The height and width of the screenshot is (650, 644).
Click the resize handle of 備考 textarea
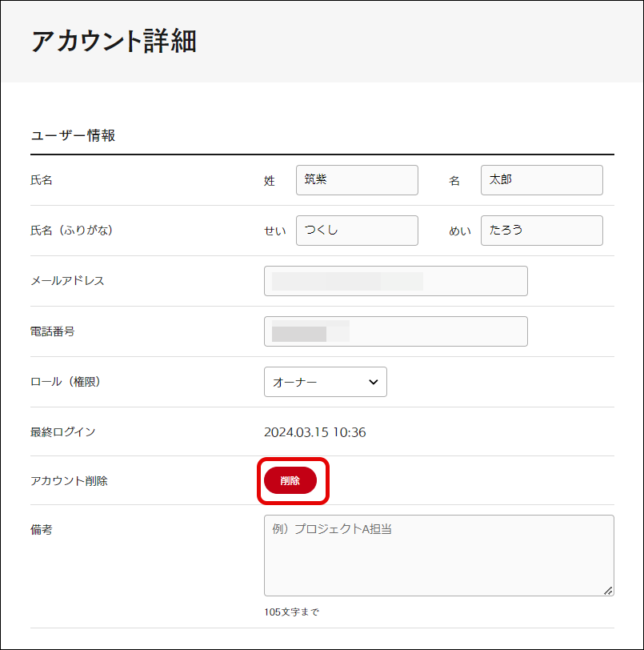608,590
